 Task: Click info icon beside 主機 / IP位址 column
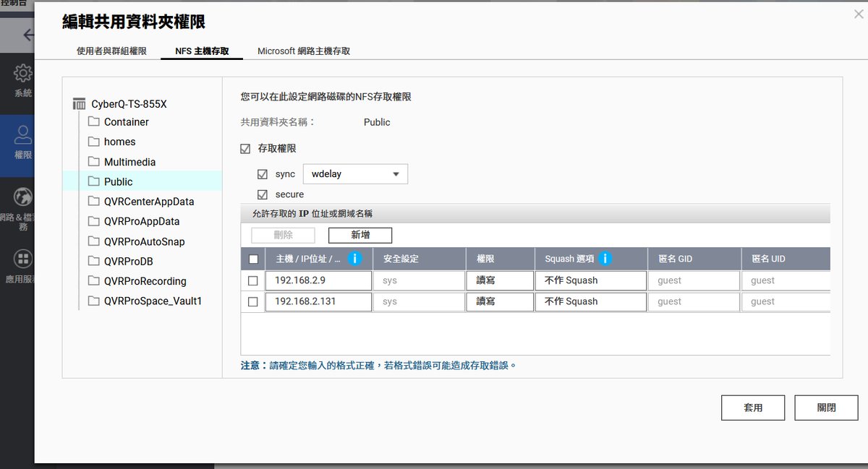click(x=354, y=259)
